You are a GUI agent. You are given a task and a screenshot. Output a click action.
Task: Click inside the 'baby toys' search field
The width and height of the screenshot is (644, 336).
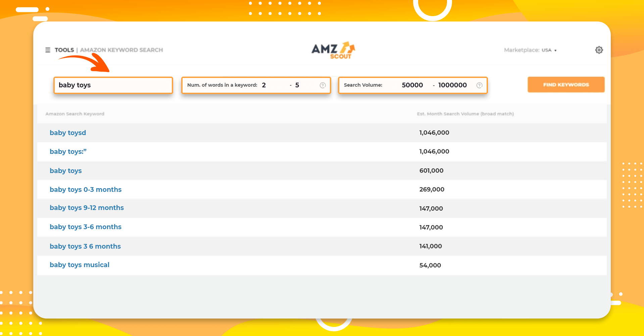pyautogui.click(x=113, y=85)
